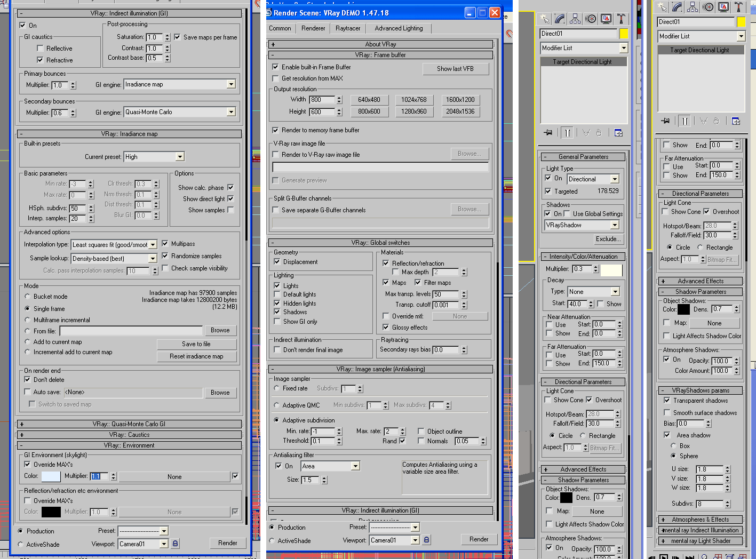Open Interpolation type dropdown
Image resolution: width=756 pixels, height=559 pixels.
[153, 245]
